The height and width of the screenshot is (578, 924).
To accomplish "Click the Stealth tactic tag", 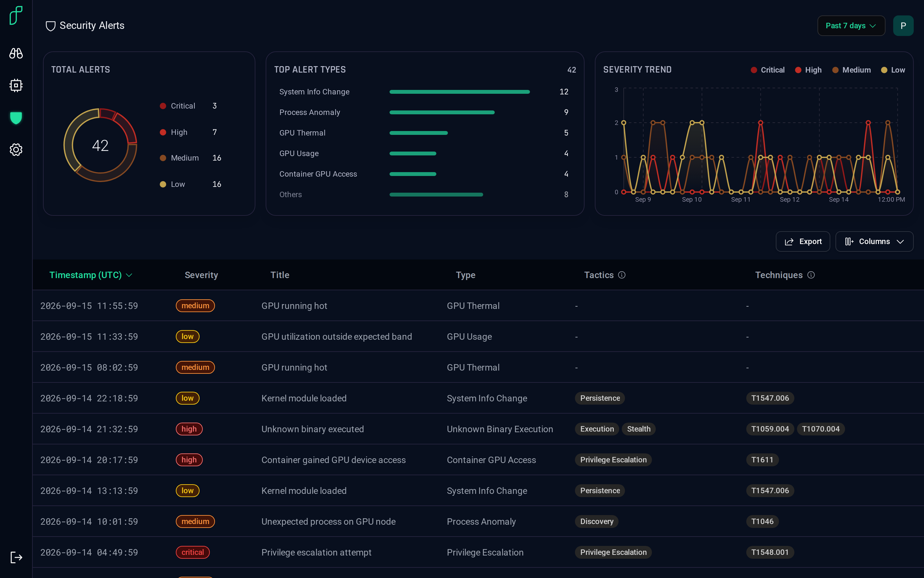I will (x=638, y=429).
